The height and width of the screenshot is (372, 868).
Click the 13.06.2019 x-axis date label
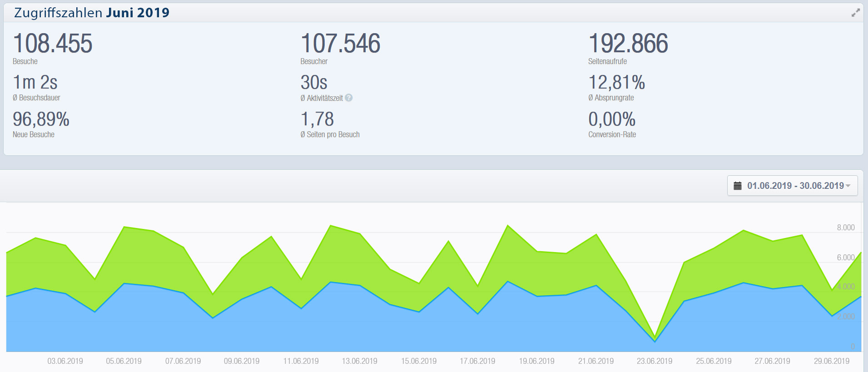point(359,361)
